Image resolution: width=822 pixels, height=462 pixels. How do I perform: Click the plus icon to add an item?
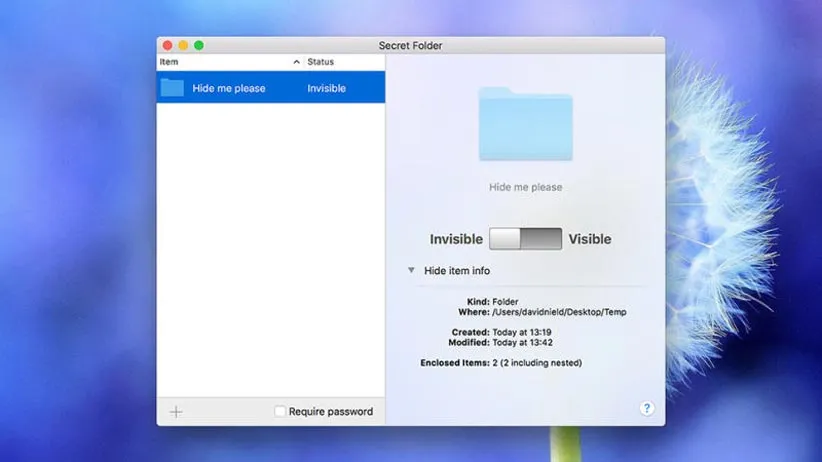[176, 411]
